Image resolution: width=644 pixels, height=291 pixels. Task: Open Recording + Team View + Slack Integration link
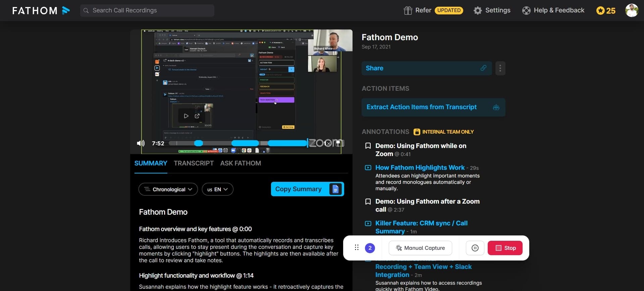tap(423, 271)
